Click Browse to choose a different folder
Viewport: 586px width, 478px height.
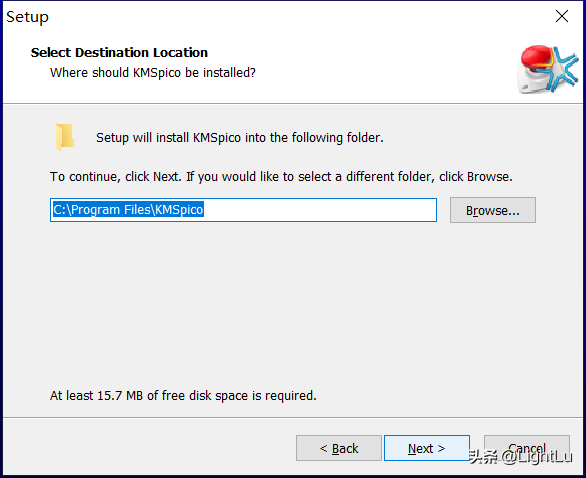click(493, 210)
